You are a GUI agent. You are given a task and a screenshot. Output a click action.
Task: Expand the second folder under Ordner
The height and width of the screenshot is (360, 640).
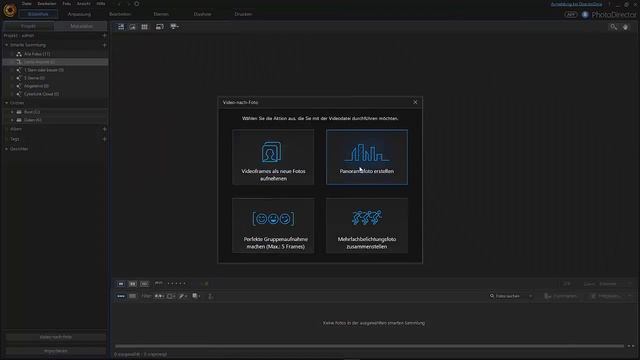pyautogui.click(x=12, y=120)
